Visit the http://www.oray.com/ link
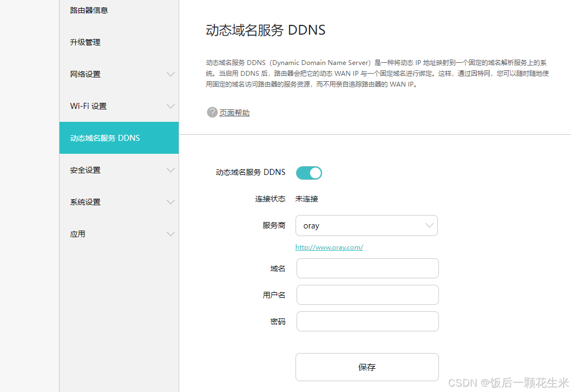The height and width of the screenshot is (392, 571). coord(329,247)
